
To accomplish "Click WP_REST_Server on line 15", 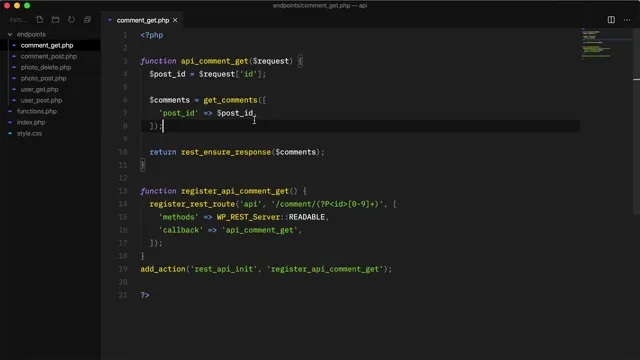I will tap(248, 217).
